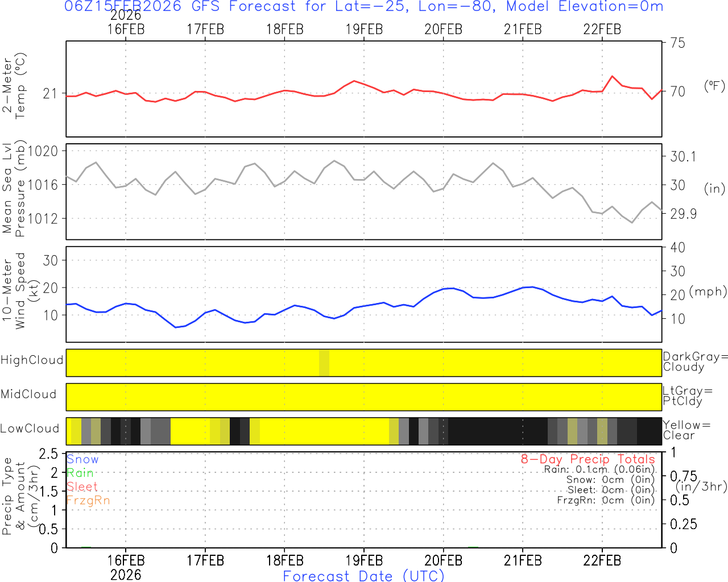This screenshot has width=728, height=582.
Task: Select the 22FEB label on the bottom axis
Action: pos(602,560)
